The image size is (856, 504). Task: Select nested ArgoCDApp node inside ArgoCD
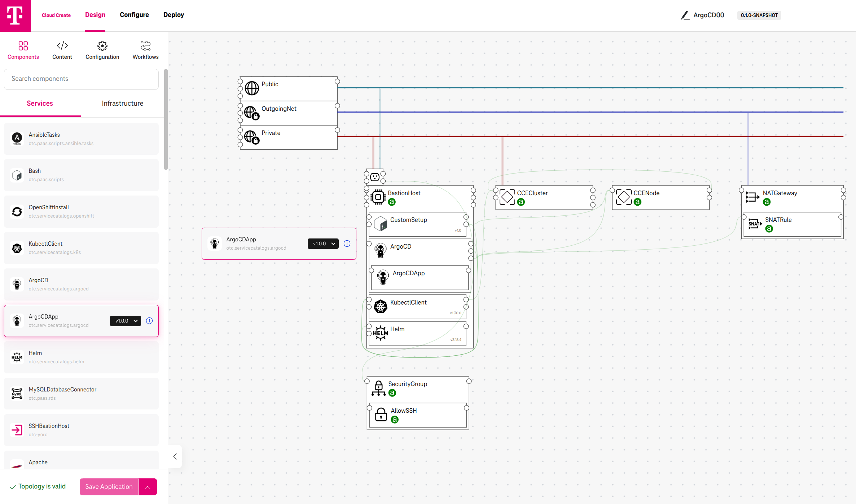point(420,278)
